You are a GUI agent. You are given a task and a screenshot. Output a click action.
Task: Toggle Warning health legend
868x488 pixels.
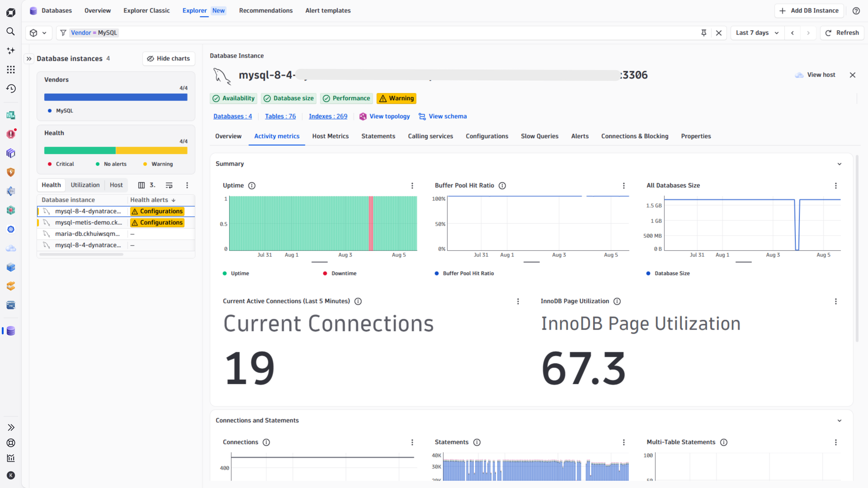[158, 164]
